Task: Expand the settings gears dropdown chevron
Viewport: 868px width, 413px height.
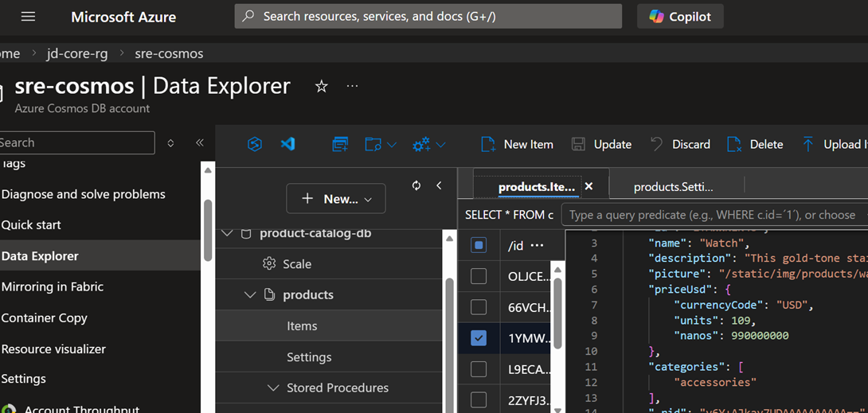Action: tap(440, 145)
